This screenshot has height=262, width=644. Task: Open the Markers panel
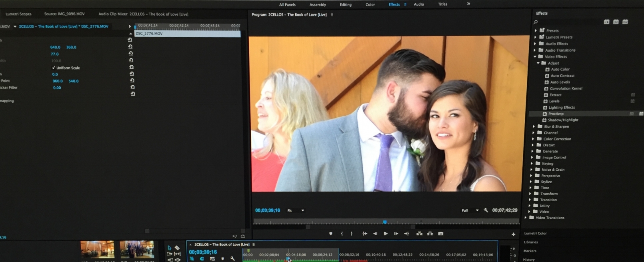click(x=530, y=251)
